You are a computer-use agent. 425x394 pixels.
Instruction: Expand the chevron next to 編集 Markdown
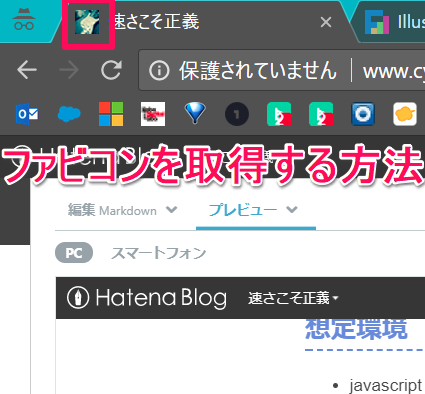tap(172, 210)
